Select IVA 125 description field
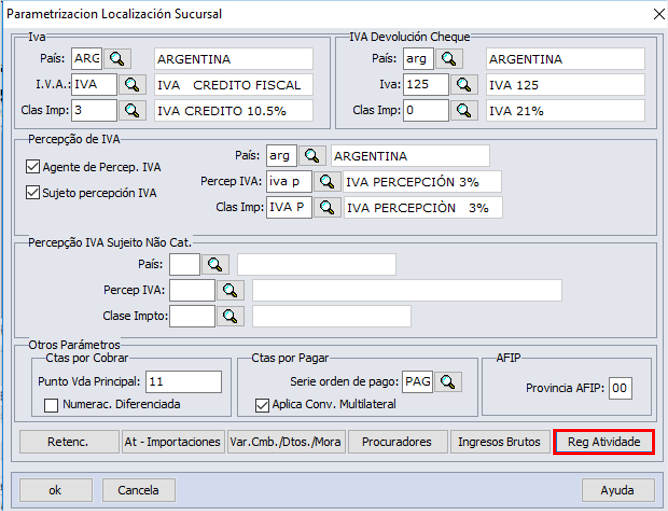668x511 pixels. click(x=565, y=85)
